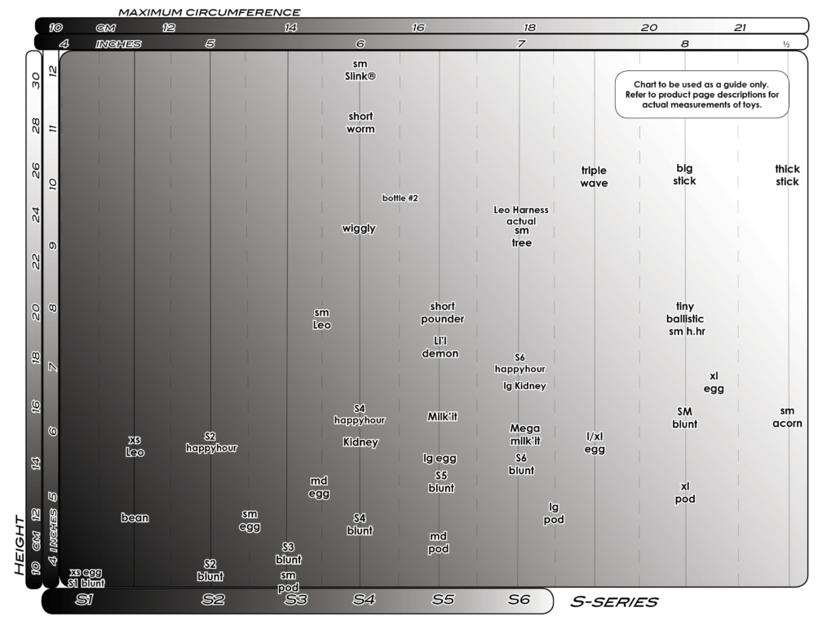The image size is (840, 630).
Task: Click the 'short pounder' label
Action: (442, 313)
